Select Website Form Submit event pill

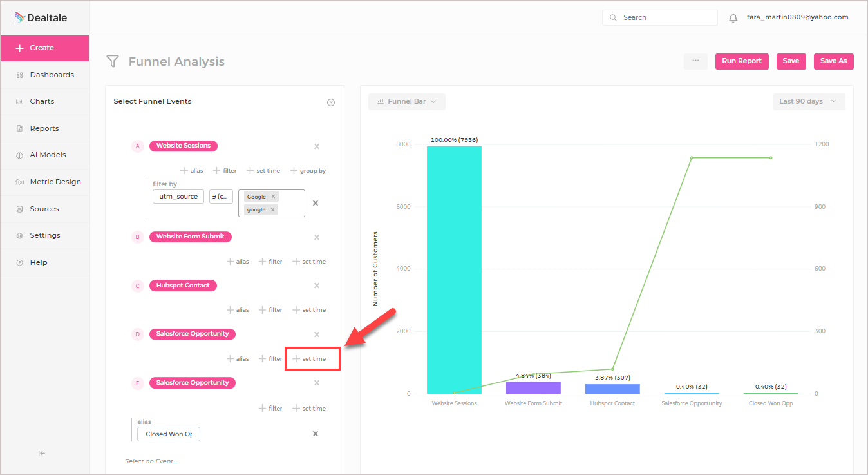(191, 237)
